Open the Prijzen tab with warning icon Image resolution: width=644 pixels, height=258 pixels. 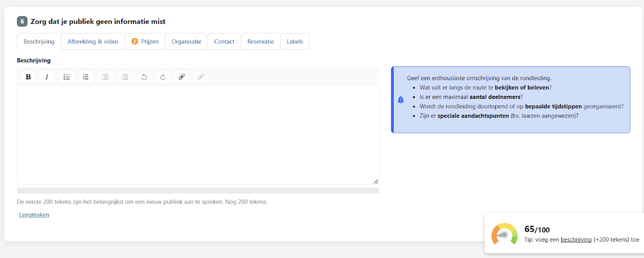[145, 41]
